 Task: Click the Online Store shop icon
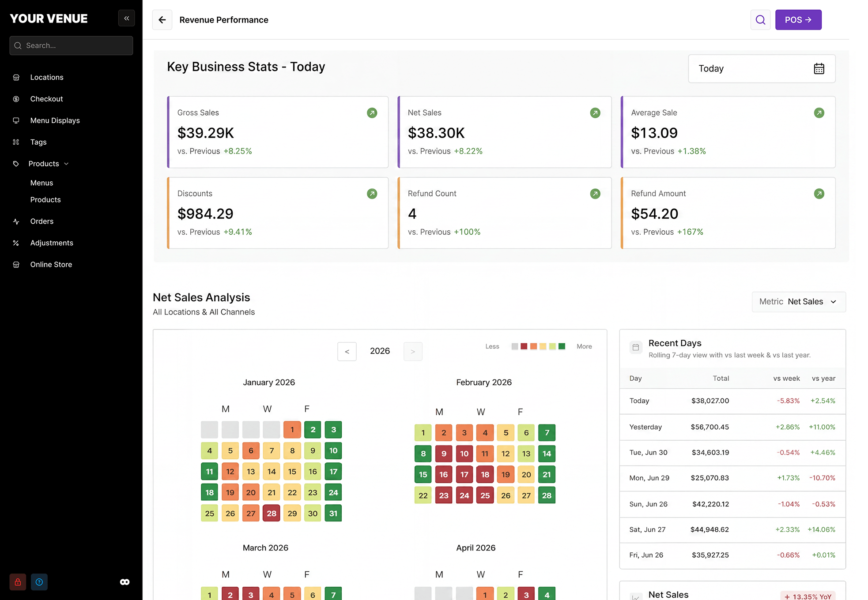[x=16, y=265]
